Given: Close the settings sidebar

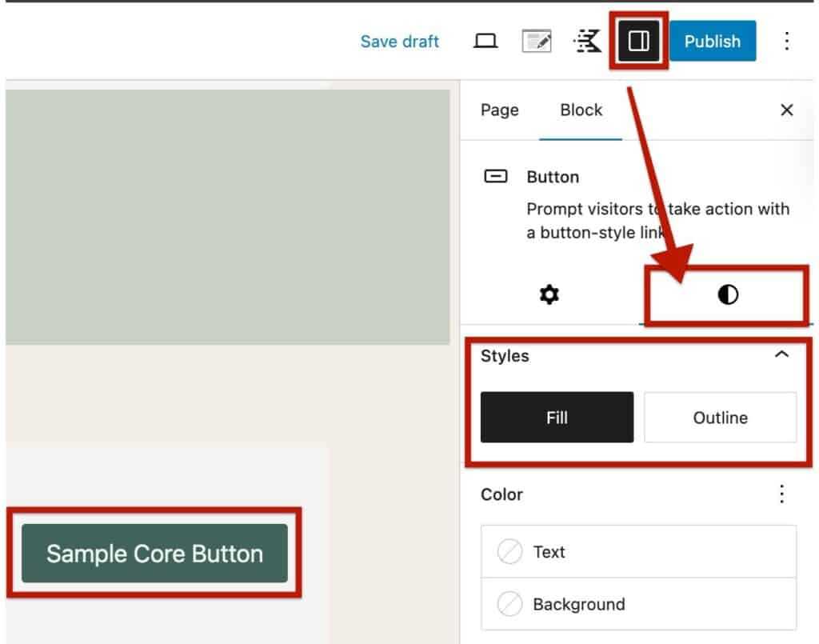Looking at the screenshot, I should click(787, 110).
